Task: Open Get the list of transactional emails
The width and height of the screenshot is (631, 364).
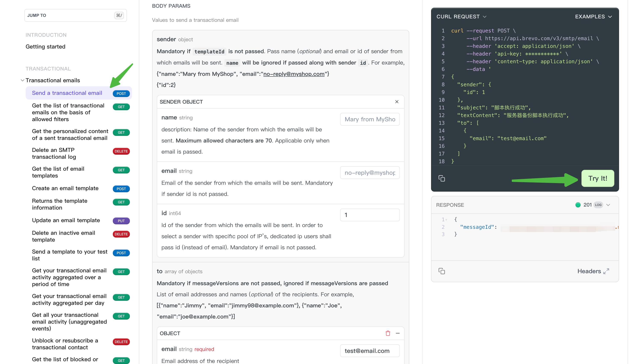Action: click(68, 112)
